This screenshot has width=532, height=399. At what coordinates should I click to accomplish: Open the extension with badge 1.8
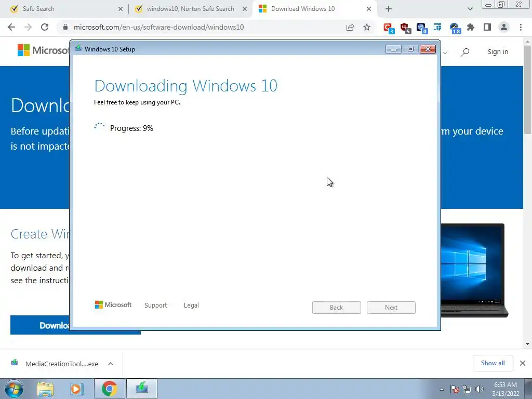455,28
